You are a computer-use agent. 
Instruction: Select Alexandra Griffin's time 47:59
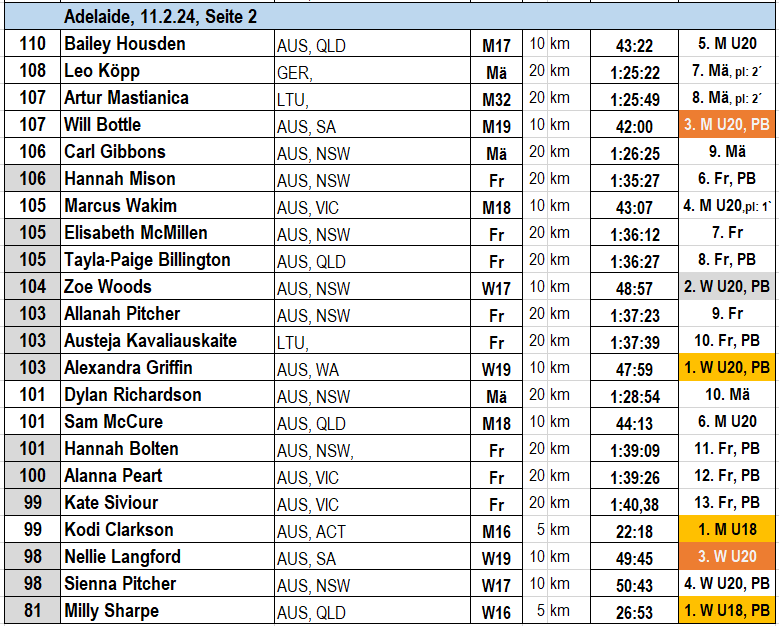[x=634, y=367]
